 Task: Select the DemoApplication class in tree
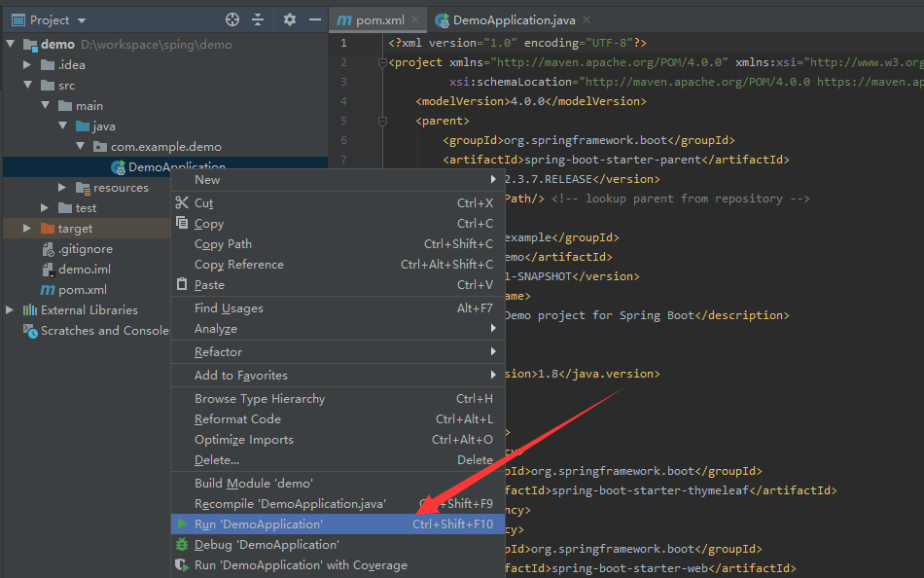coord(167,167)
